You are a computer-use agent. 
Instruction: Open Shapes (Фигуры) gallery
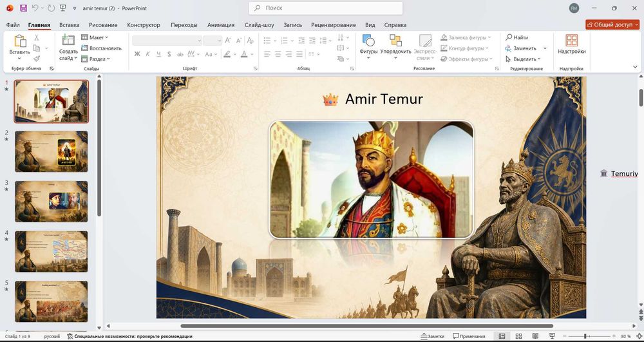[368, 46]
